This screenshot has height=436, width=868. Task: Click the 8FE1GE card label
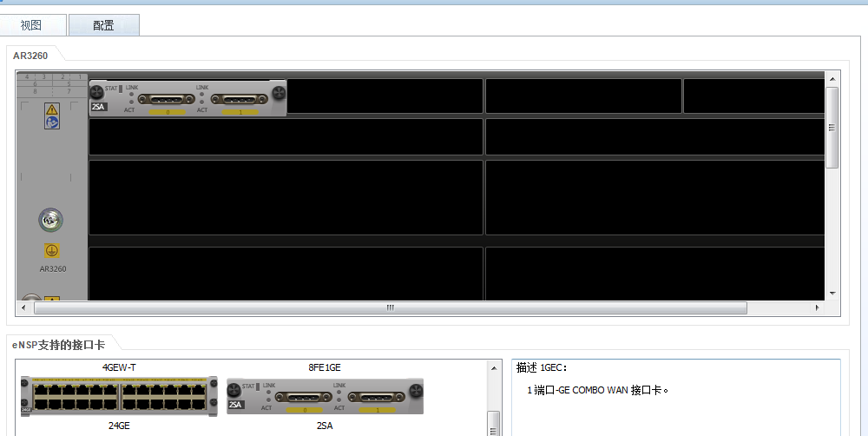325,367
